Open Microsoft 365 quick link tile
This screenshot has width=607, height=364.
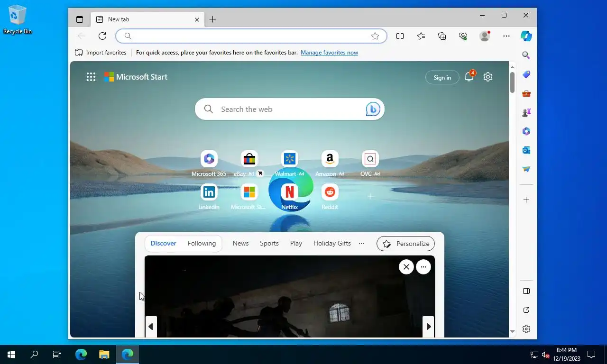point(209,164)
